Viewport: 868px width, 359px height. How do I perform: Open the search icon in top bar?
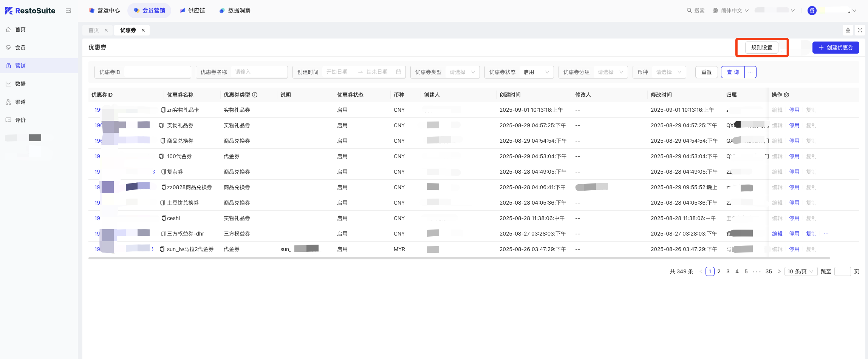click(690, 11)
